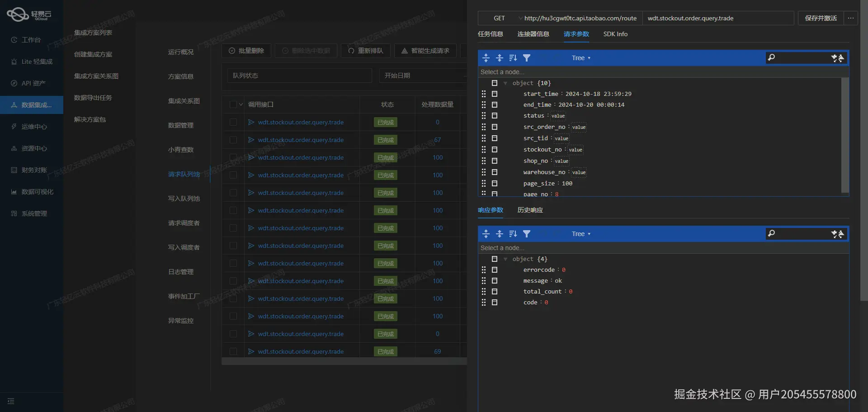This screenshot has width=868, height=412.
Task: Open 日志管理 in the scheme menu
Action: 181,272
